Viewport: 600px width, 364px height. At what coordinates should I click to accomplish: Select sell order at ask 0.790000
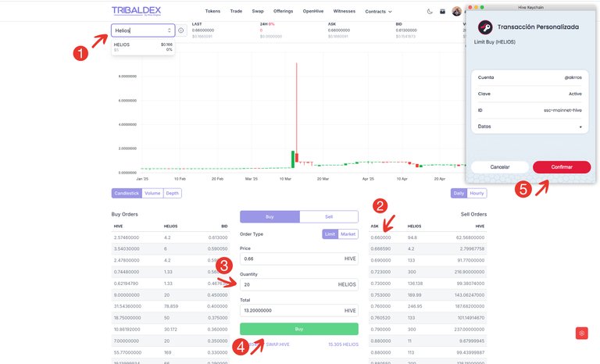427,329
